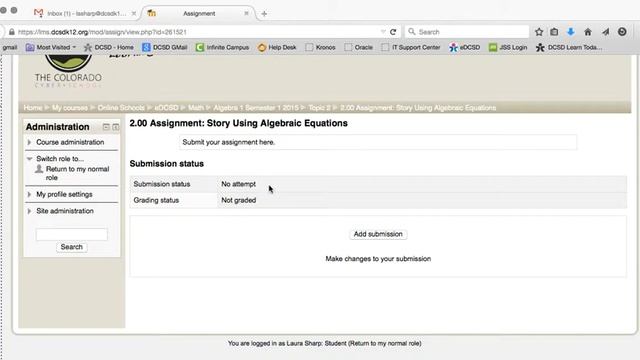Click the Add submission button
The image size is (640, 360).
(x=378, y=234)
